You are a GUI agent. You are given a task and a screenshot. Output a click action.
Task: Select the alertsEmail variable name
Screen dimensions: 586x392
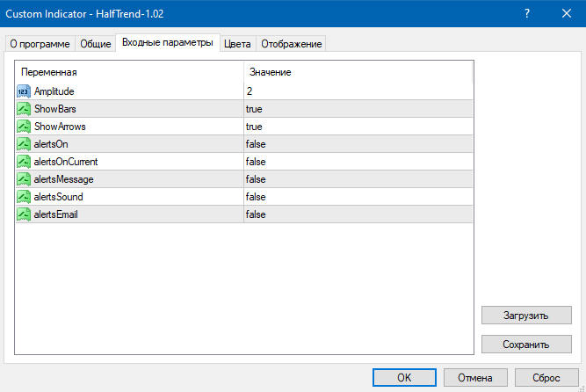(x=55, y=214)
